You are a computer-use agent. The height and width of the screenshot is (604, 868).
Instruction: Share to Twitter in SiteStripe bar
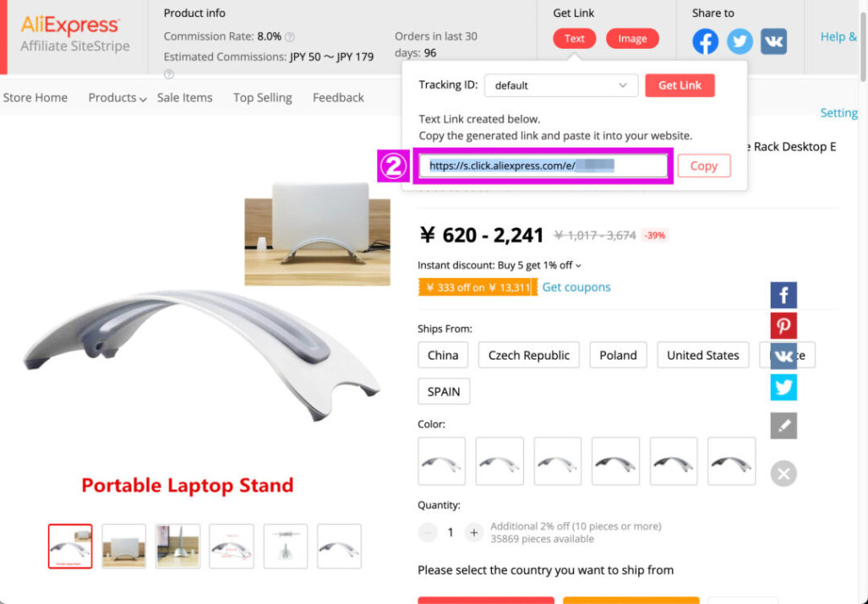pos(740,41)
